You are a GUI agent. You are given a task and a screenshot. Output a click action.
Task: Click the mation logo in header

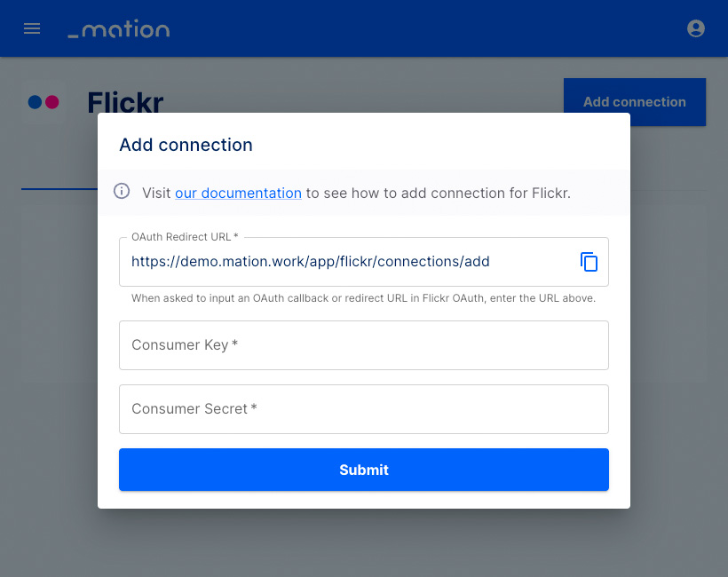tap(119, 28)
